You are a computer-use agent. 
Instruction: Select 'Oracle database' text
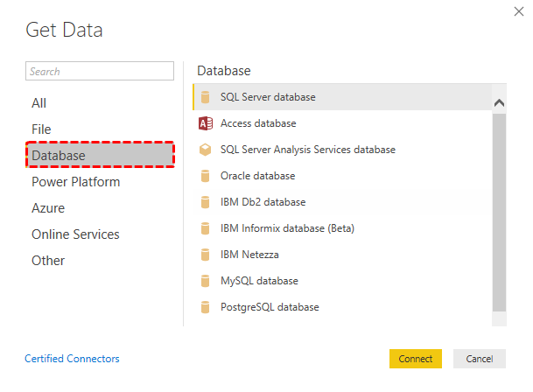point(257,176)
